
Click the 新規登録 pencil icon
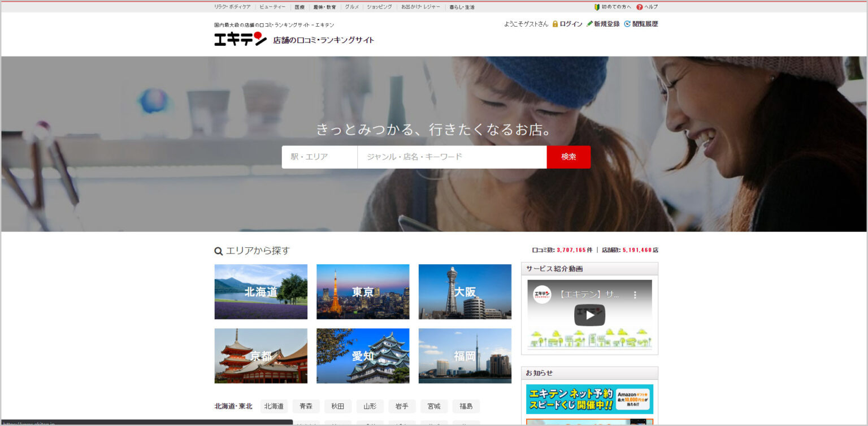[x=589, y=24]
